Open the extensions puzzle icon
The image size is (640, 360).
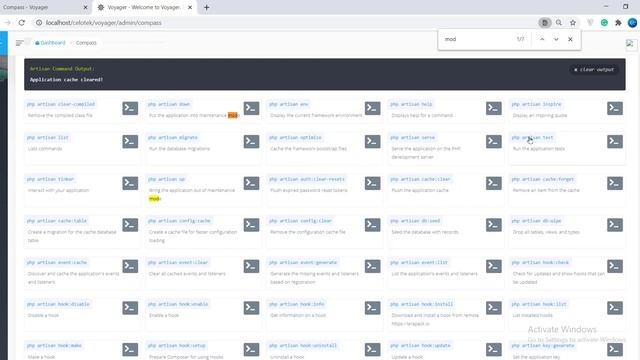pos(618,23)
